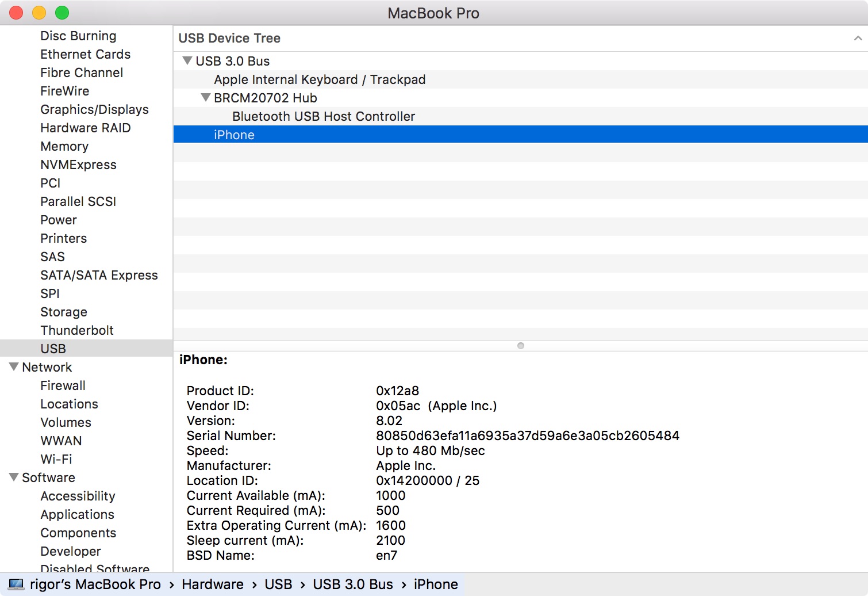868x596 pixels.
Task: Toggle sort arrow in USB Device Tree header
Action: pos(858,39)
